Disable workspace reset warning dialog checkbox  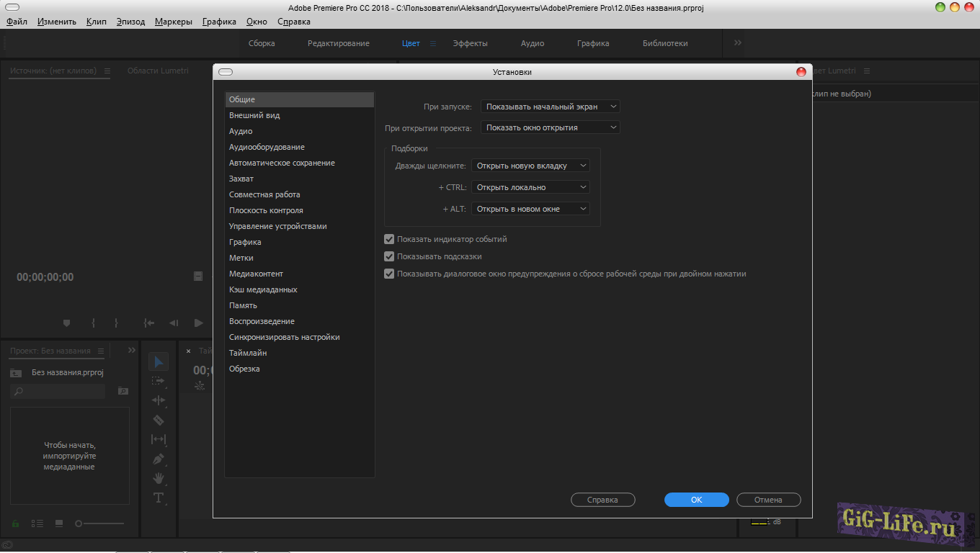tap(389, 274)
